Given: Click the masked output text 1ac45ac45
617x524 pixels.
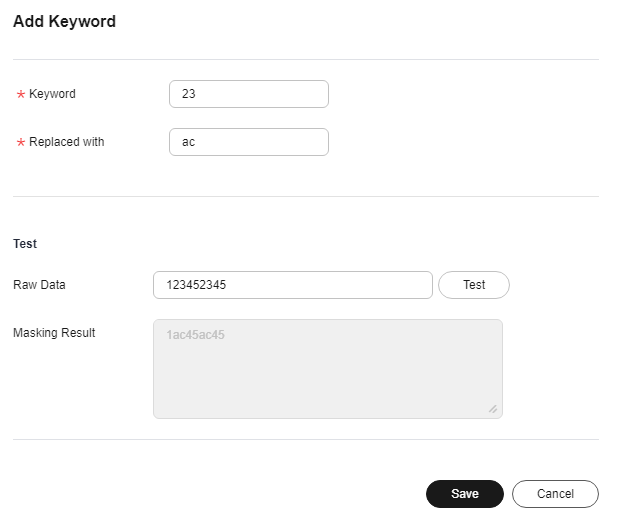Looking at the screenshot, I should click(195, 335).
